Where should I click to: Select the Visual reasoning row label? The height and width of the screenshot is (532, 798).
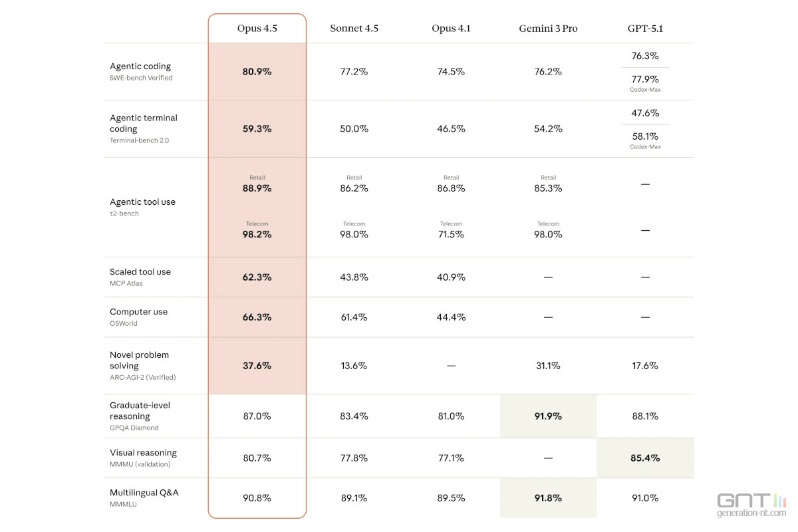[143, 453]
